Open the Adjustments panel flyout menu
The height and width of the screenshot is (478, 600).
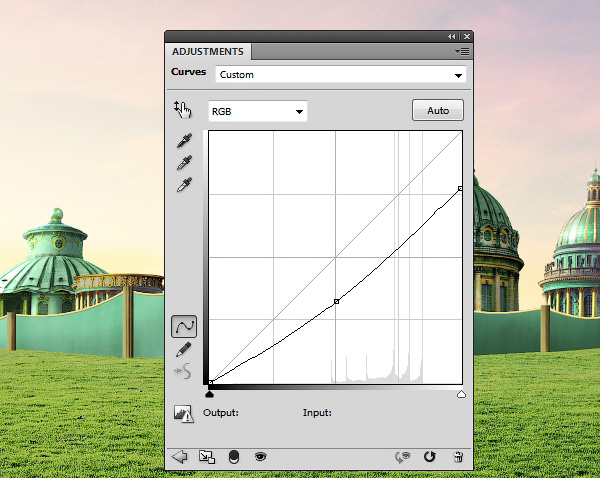462,51
